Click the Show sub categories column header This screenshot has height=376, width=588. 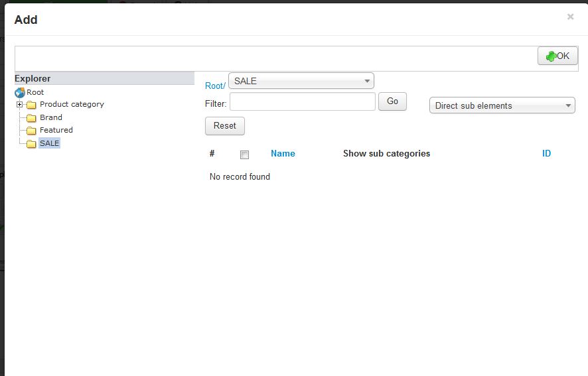(387, 153)
